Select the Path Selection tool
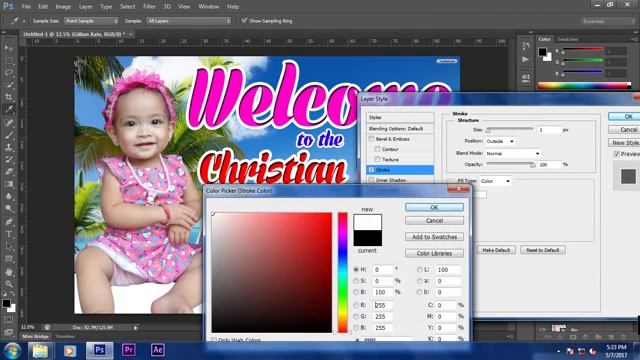The height and width of the screenshot is (360, 640). point(9,247)
